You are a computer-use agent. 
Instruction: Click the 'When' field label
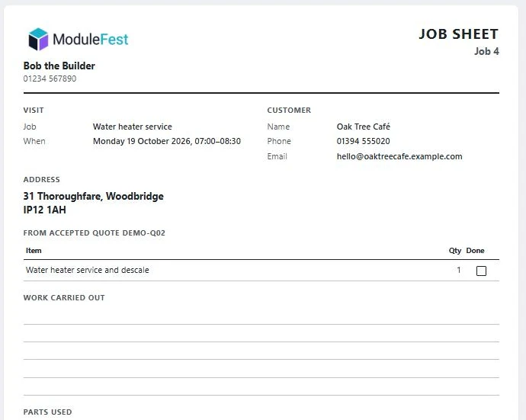[34, 141]
